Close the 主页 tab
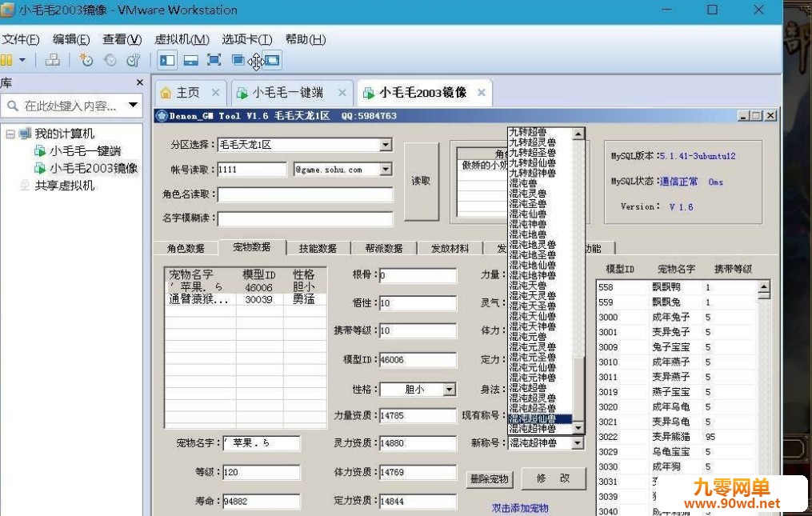This screenshot has width=812, height=516. [216, 93]
